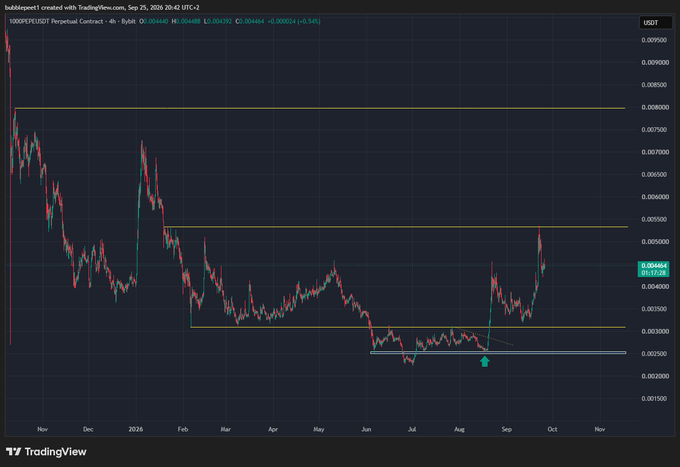
Task: Select the change value +0.000024 (+0.54%)
Action: (294, 21)
